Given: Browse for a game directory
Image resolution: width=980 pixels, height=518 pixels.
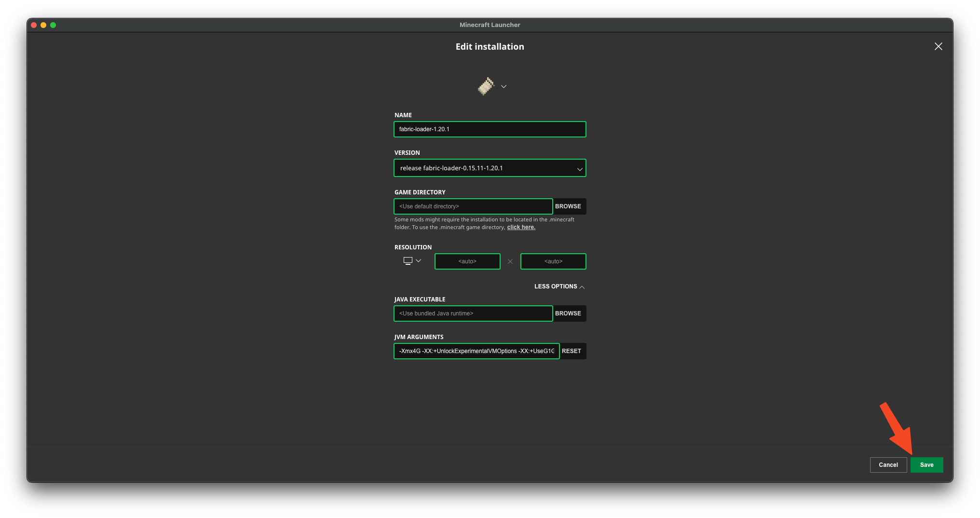Looking at the screenshot, I should tap(568, 206).
